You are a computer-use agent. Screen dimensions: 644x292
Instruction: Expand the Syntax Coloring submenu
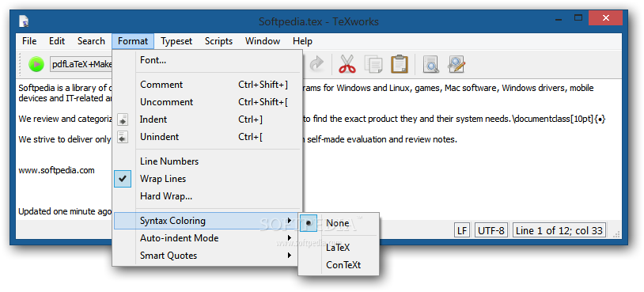[207, 221]
